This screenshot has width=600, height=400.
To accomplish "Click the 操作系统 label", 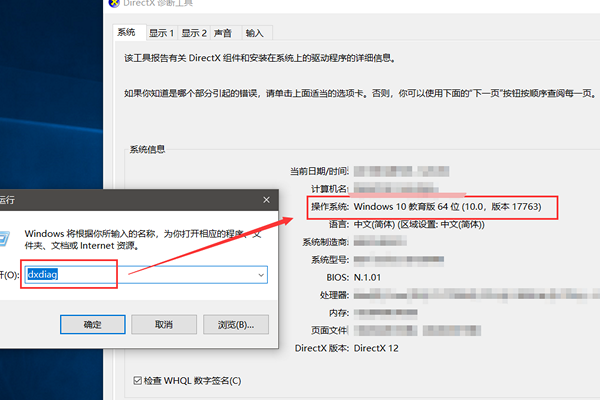I will point(330,207).
